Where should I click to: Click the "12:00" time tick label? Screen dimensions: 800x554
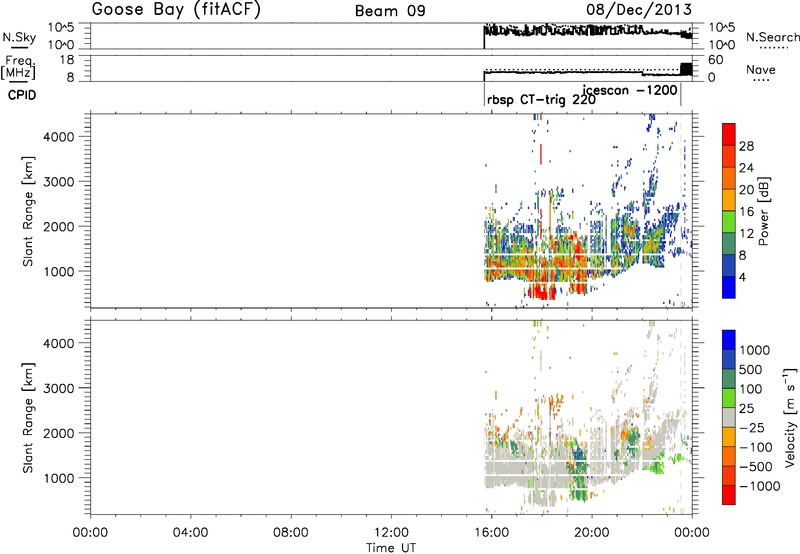(x=391, y=533)
